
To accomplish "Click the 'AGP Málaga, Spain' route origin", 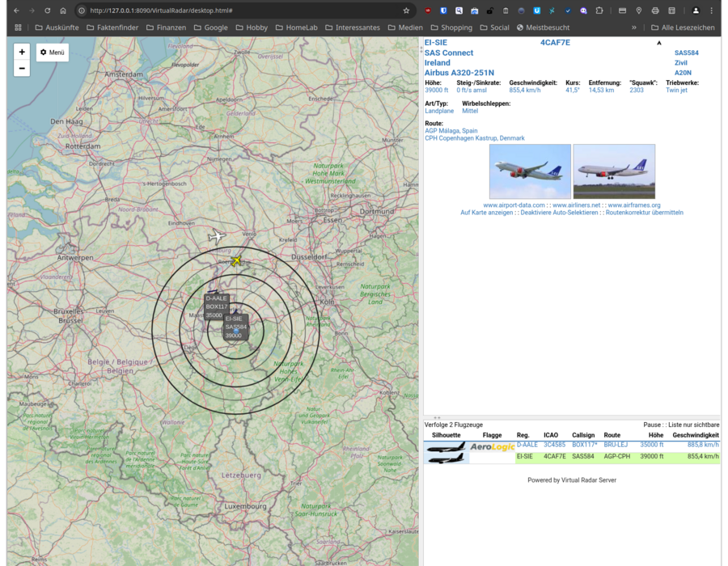I will point(451,131).
